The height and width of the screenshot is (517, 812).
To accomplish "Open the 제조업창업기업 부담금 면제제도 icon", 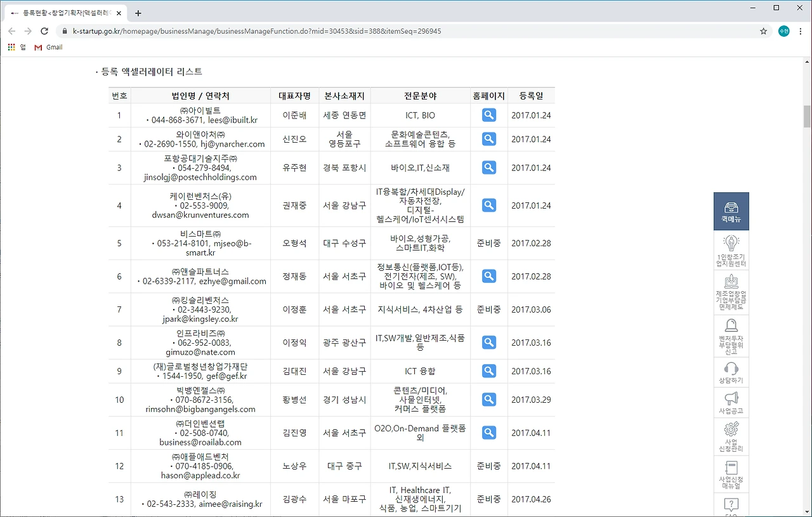I will [x=731, y=289].
